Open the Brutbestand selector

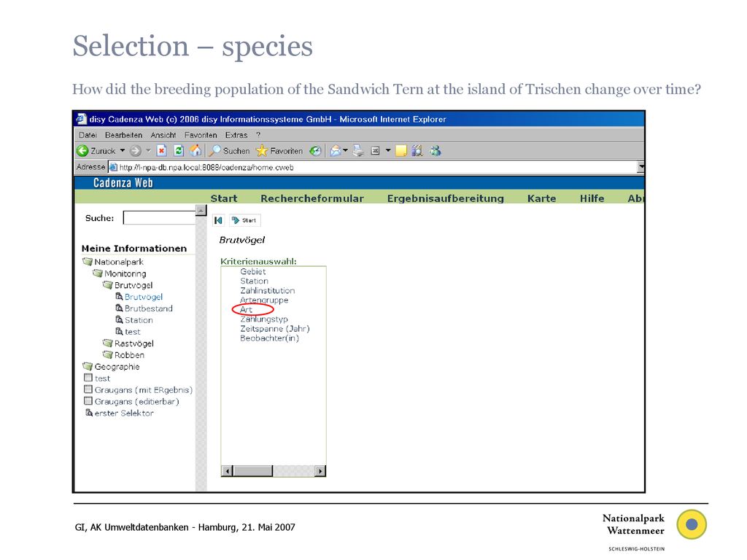pos(149,308)
